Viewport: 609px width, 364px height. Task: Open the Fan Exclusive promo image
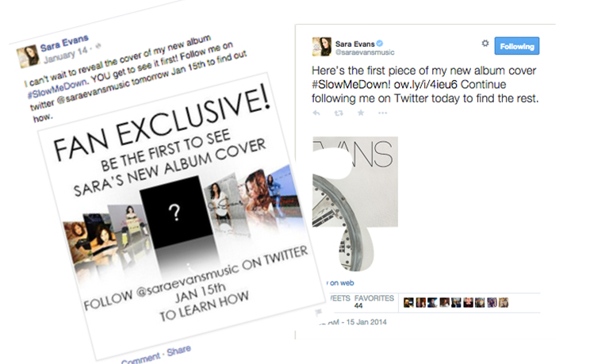coord(182,216)
